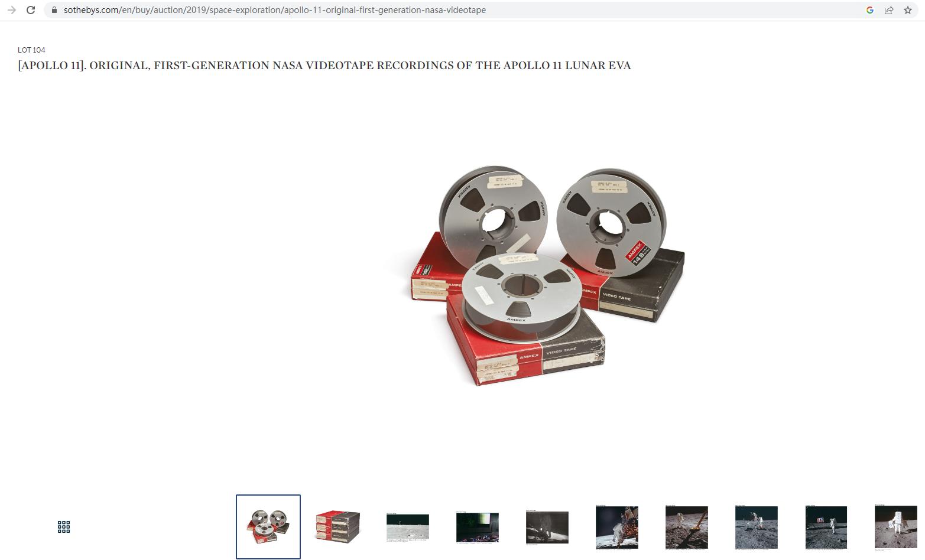925x560 pixels.
Task: View the flag and astronaut thumbnail
Action: [x=826, y=527]
